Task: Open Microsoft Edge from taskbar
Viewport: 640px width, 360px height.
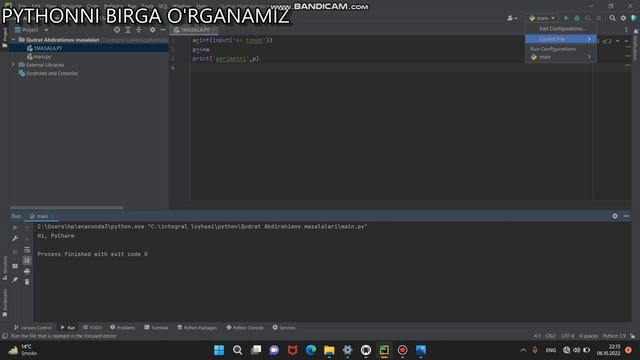Action: [311, 350]
